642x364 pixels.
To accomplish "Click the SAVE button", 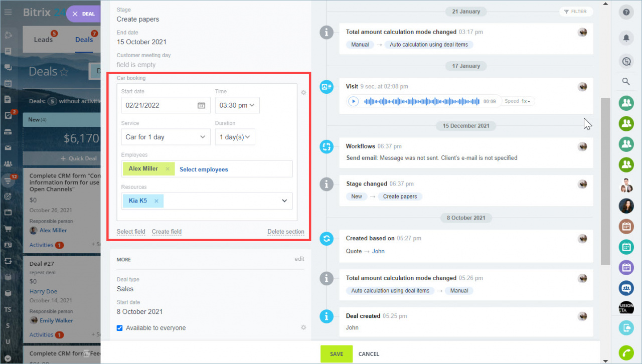I will tap(337, 354).
